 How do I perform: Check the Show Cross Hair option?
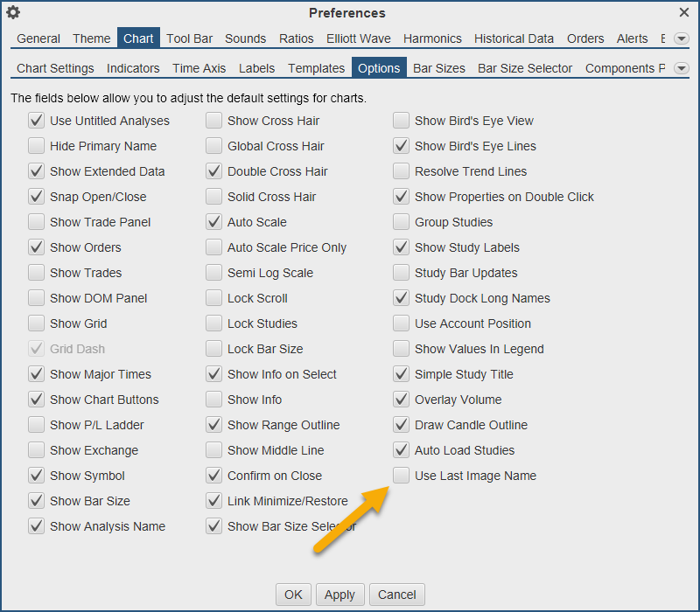[x=213, y=121]
